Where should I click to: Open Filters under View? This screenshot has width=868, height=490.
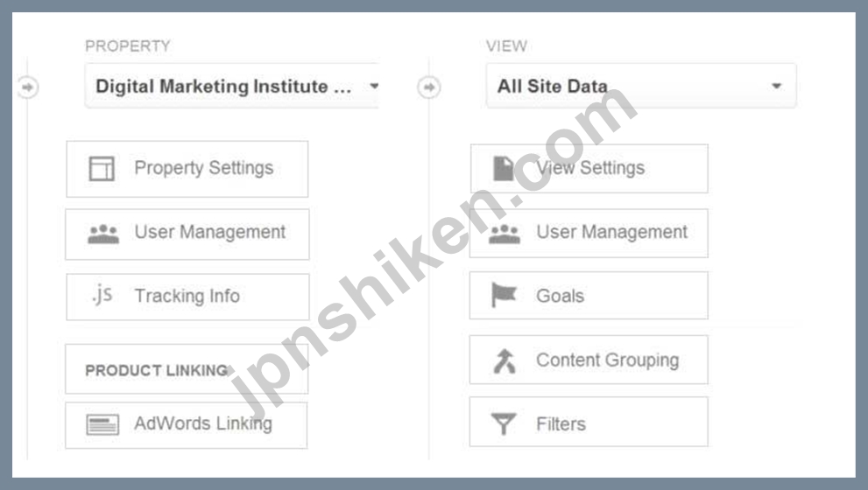[x=589, y=422]
